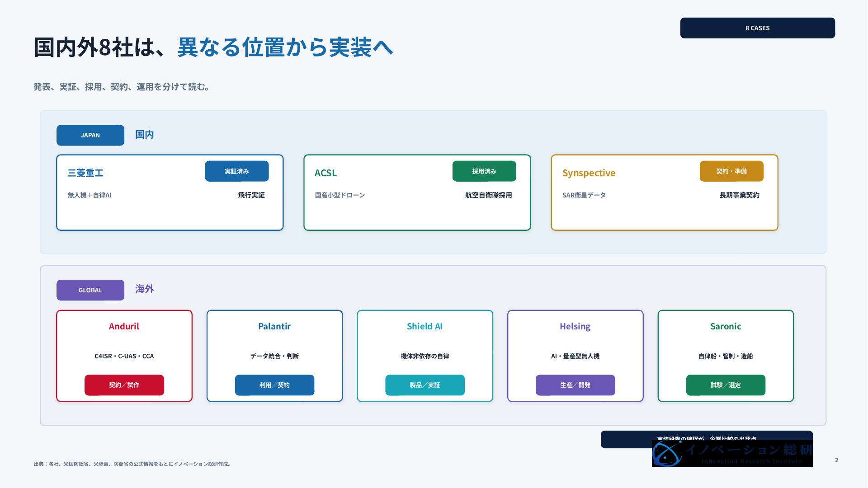Select the Shield AI card title
Viewport: 868px width, 488px height.
(425, 326)
